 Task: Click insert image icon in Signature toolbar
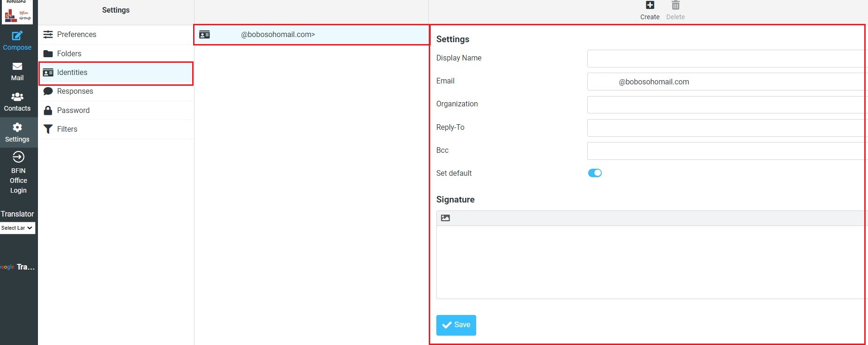pyautogui.click(x=445, y=218)
